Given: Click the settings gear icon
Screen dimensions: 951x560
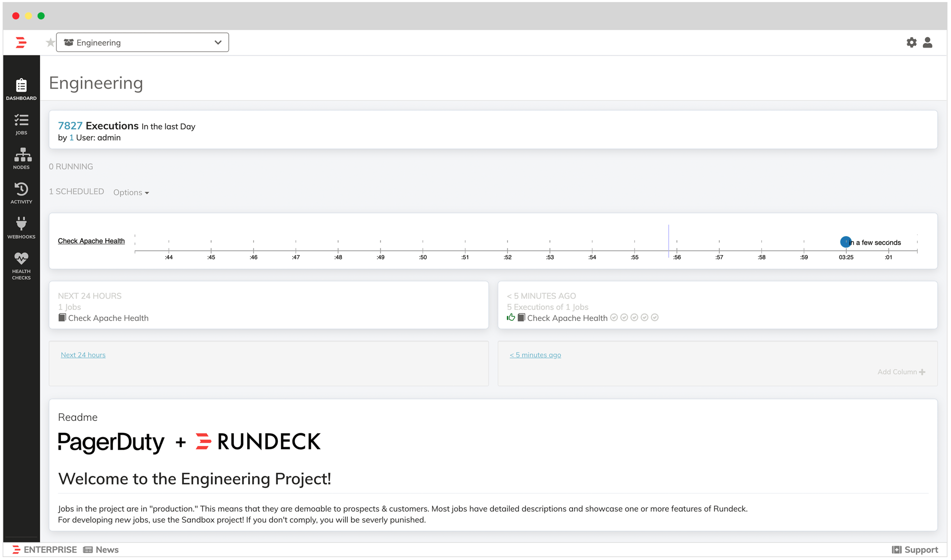Looking at the screenshot, I should click(x=911, y=43).
